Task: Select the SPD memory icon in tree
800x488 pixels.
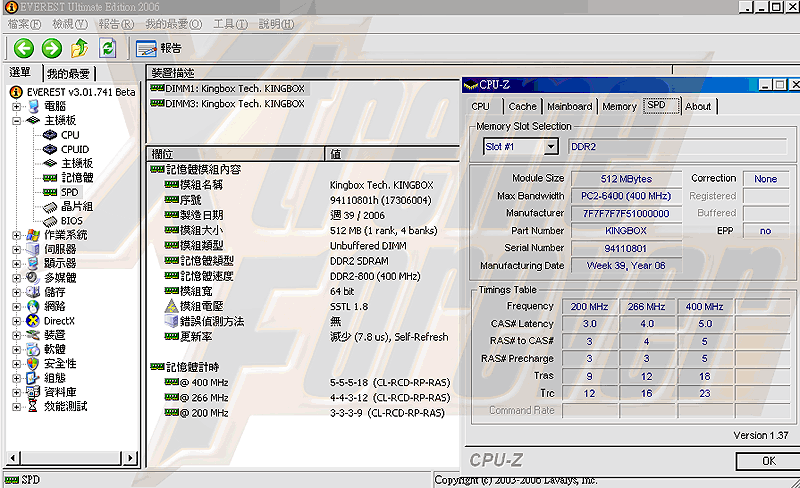Action: pos(49,192)
